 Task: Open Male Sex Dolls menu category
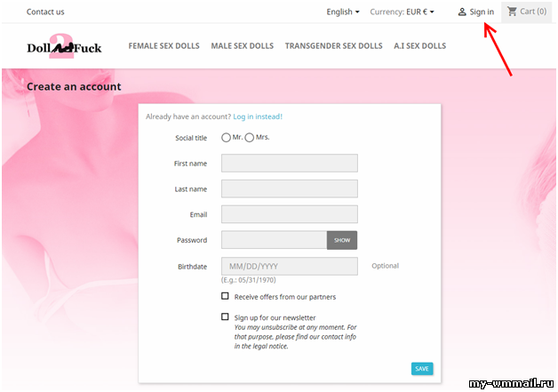tap(242, 46)
